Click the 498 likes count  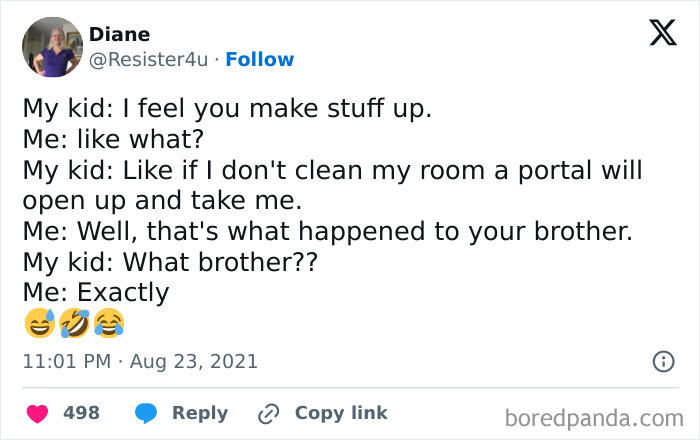click(x=81, y=413)
